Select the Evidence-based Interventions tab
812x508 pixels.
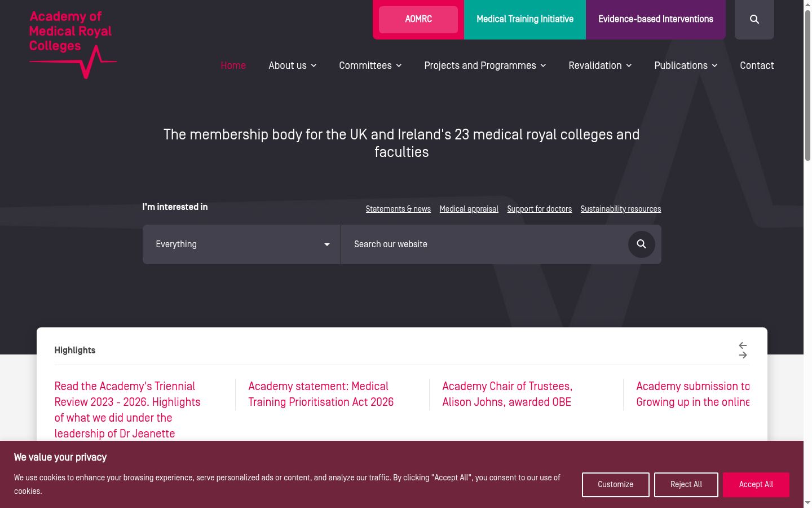click(x=656, y=19)
